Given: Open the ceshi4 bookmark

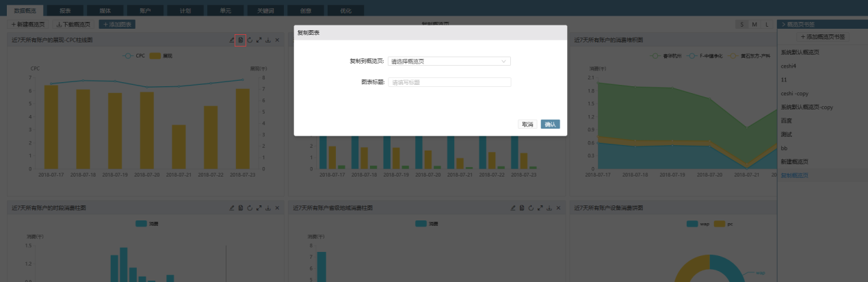Looking at the screenshot, I should [789, 66].
